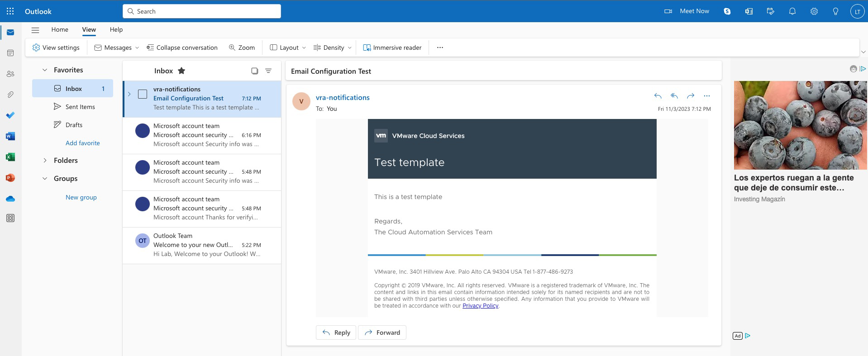Toggle the hamburger navigation pane button

(x=35, y=30)
